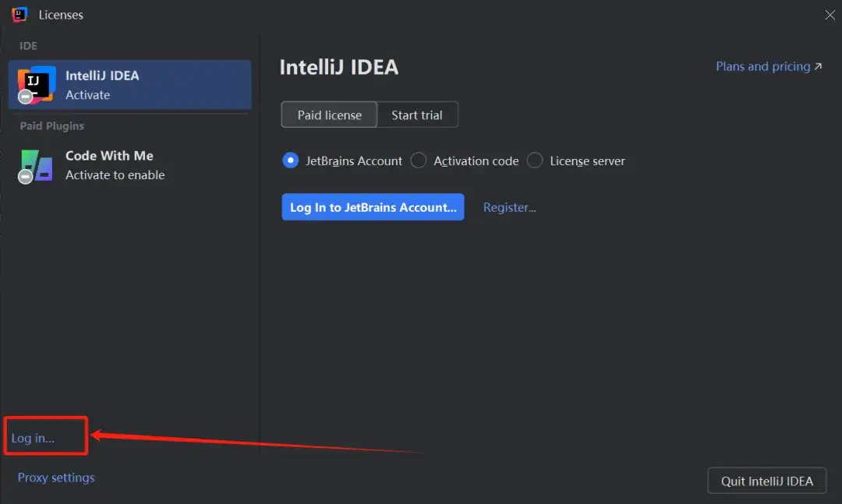Select the License server radio option
The height and width of the screenshot is (504, 842).
[x=535, y=160]
